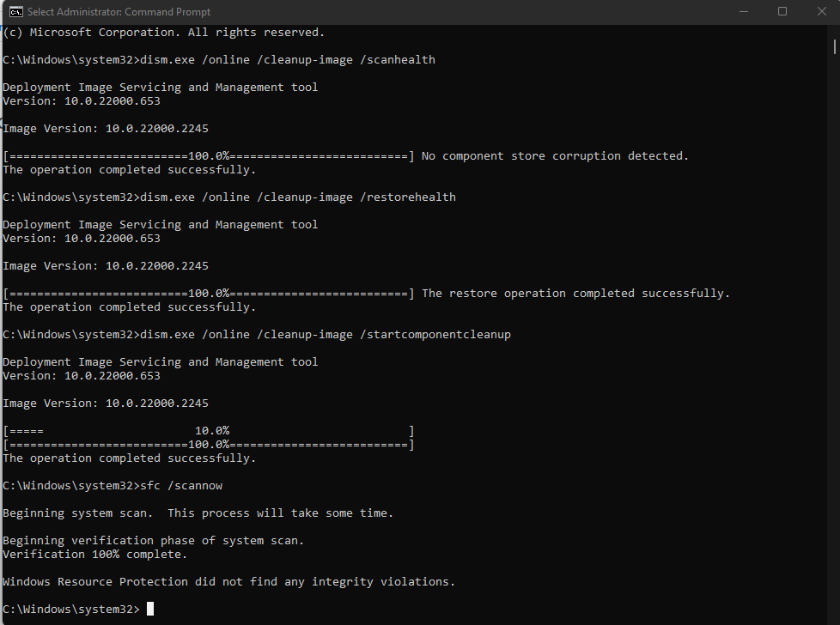Click the 10.0% progress bar line

pos(208,430)
